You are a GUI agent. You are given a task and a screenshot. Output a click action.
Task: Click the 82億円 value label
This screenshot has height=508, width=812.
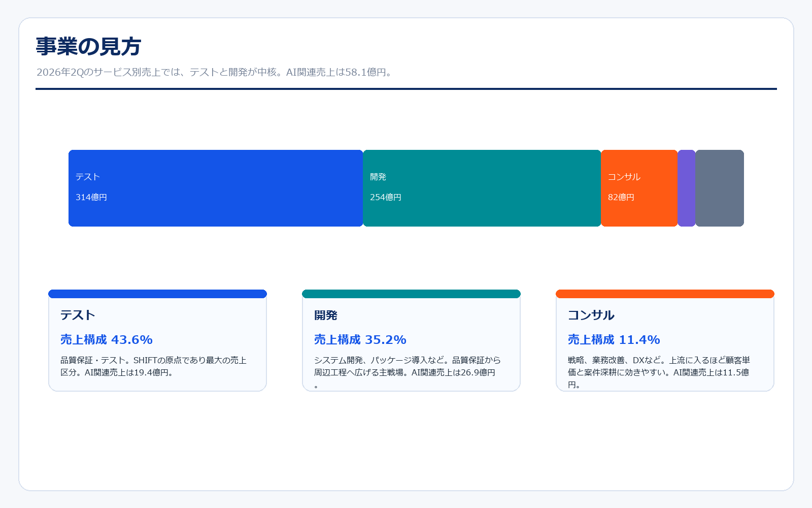point(621,197)
